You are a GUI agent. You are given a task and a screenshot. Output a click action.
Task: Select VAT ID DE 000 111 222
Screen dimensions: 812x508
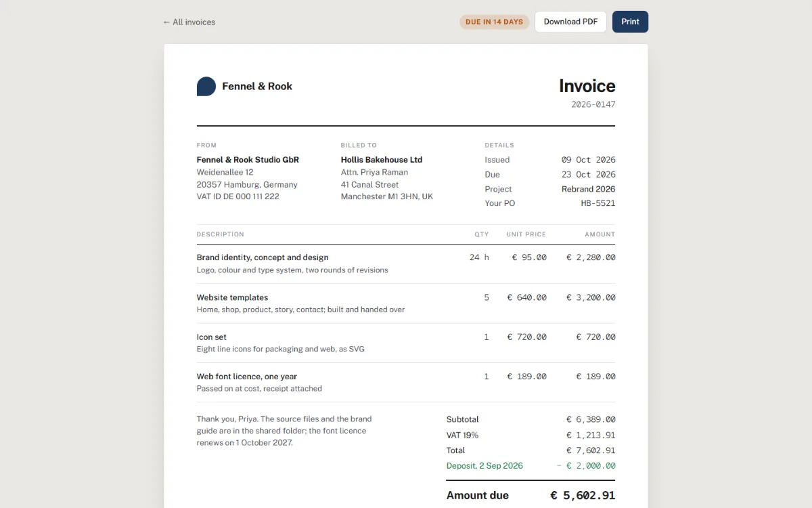click(x=238, y=196)
